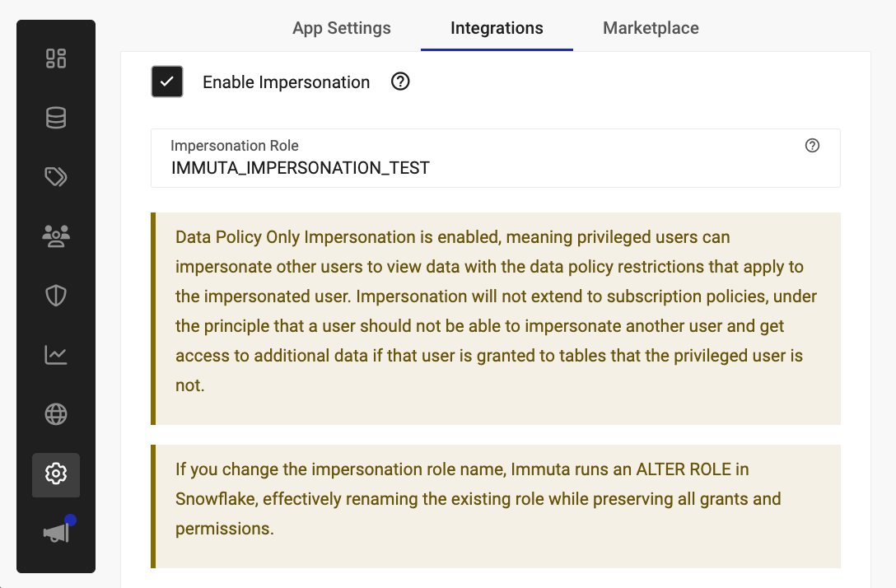Select the settings gear icon
Viewport: 896px width, 588px height.
coord(56,474)
